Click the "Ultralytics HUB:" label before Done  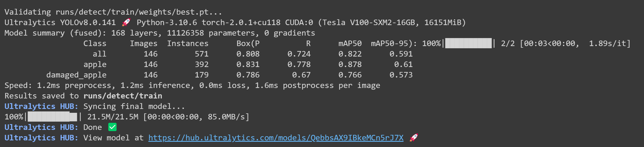(41, 127)
